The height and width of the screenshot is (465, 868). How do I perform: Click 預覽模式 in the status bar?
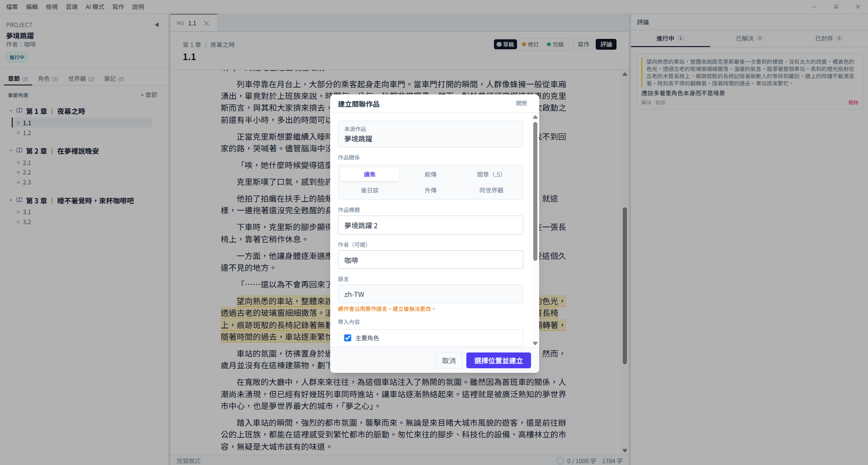pos(189,461)
